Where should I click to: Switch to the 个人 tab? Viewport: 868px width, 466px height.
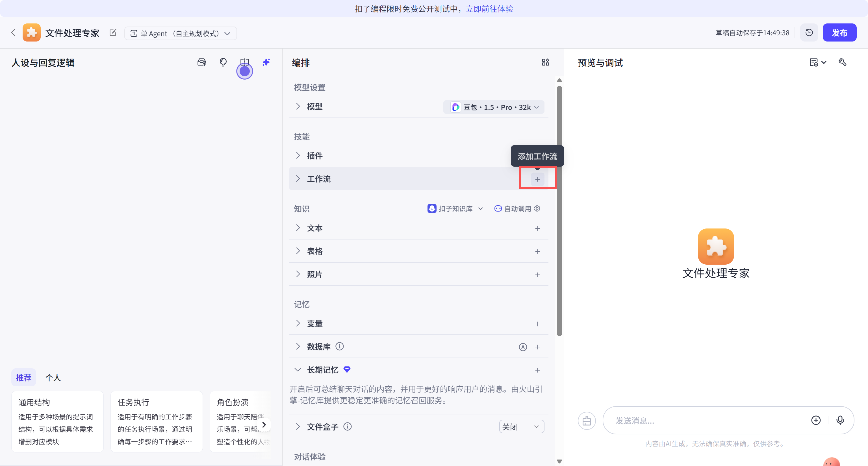(x=53, y=378)
